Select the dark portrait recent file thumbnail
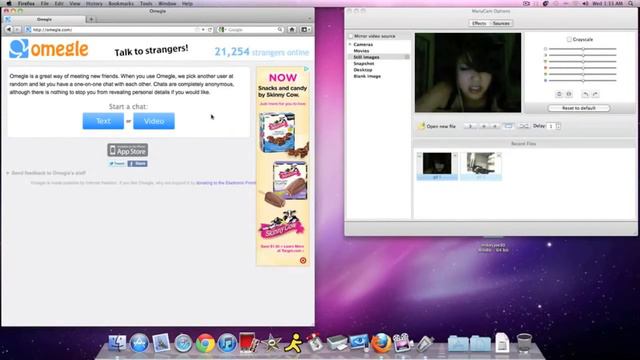 (x=437, y=164)
